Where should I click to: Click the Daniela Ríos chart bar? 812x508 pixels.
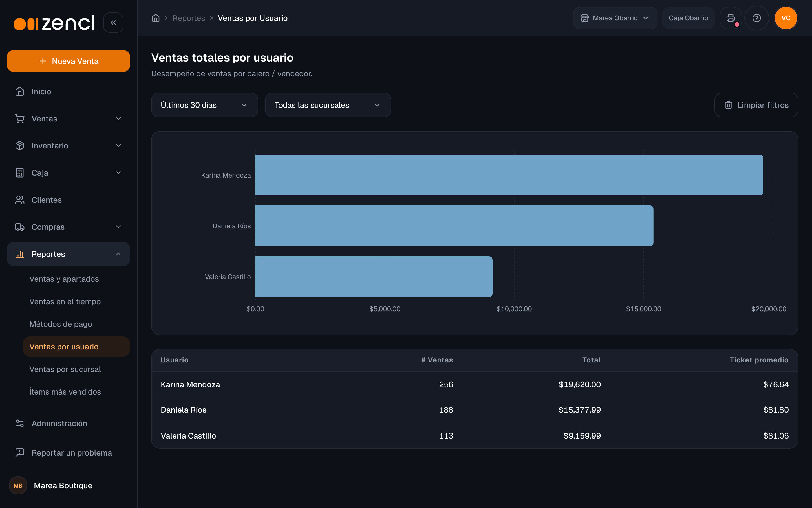click(454, 226)
